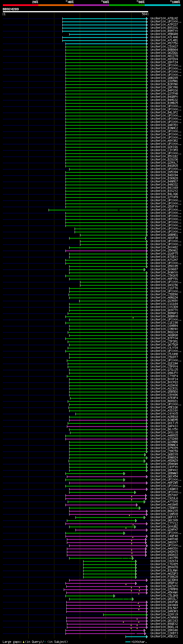Click the cyan segment of the identity legend
Image resolution: width=183 pixels, height=644 pixels.
[x=162, y=5]
